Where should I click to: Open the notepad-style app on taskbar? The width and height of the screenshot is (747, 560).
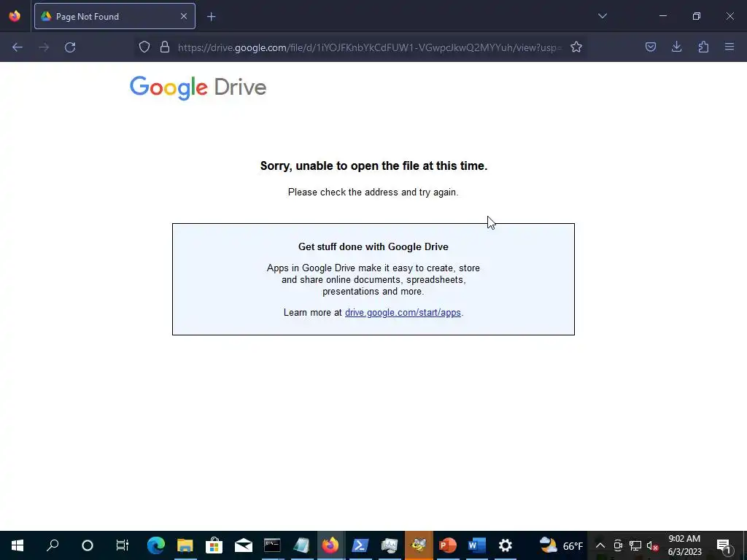tap(301, 545)
